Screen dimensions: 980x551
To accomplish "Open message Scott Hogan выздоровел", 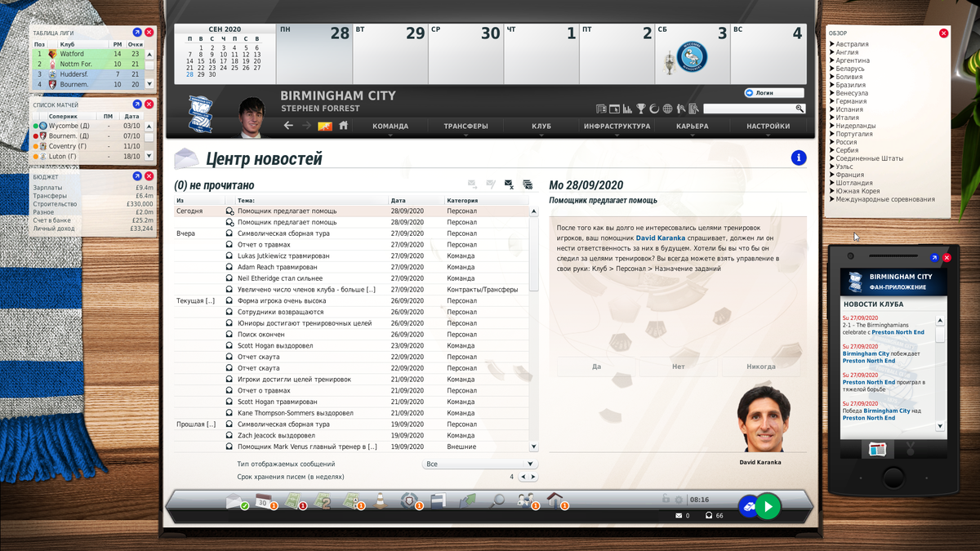I will pos(275,345).
